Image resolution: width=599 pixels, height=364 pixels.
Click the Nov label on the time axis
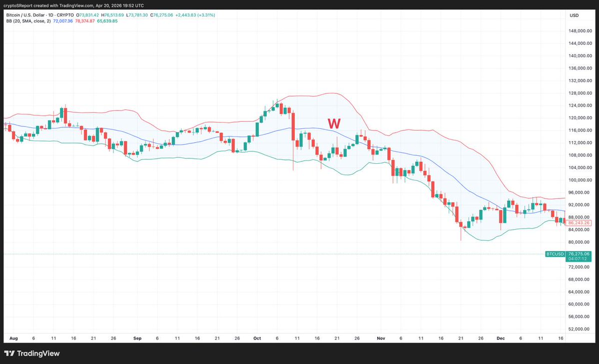[x=381, y=339]
